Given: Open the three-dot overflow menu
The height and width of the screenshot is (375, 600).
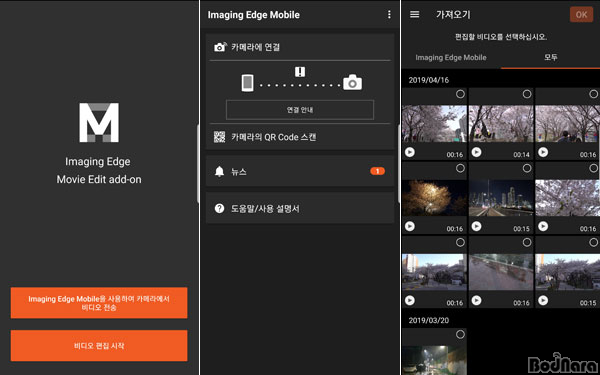Looking at the screenshot, I should [389, 15].
